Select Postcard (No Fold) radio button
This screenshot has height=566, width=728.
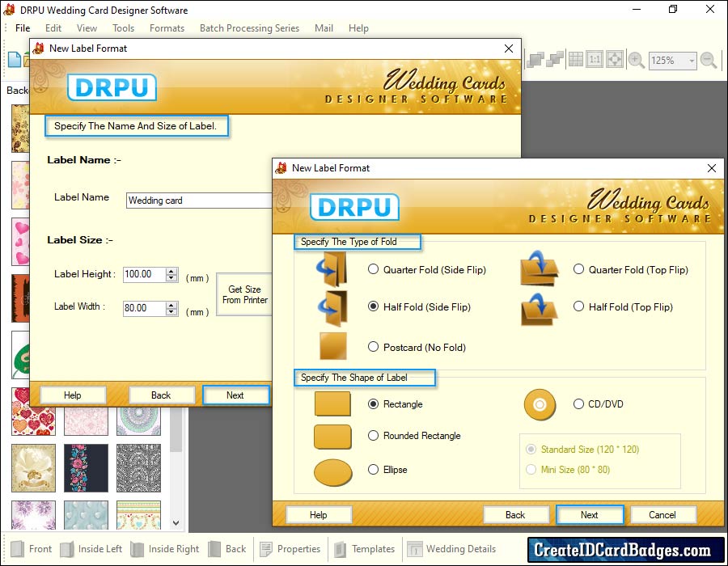coord(373,347)
